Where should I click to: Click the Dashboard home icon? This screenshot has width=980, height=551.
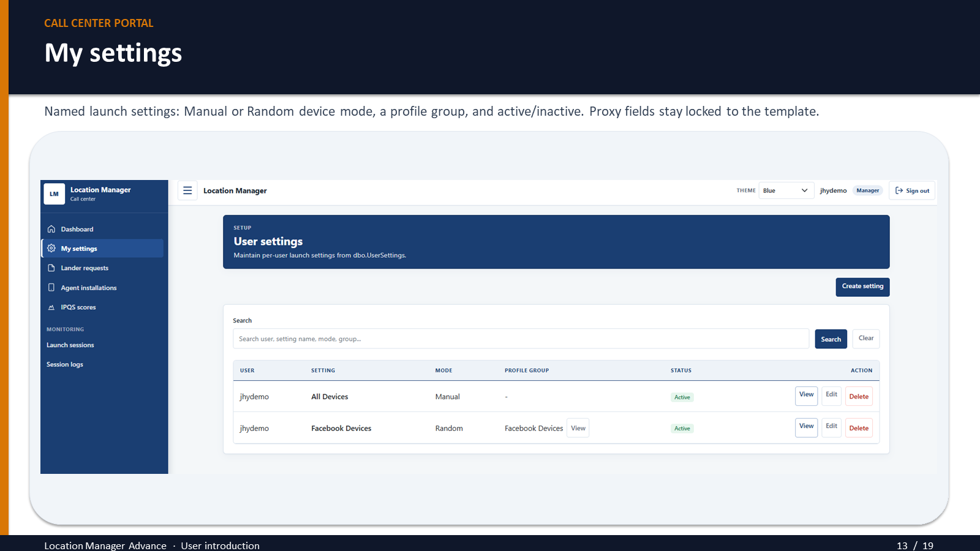(51, 229)
